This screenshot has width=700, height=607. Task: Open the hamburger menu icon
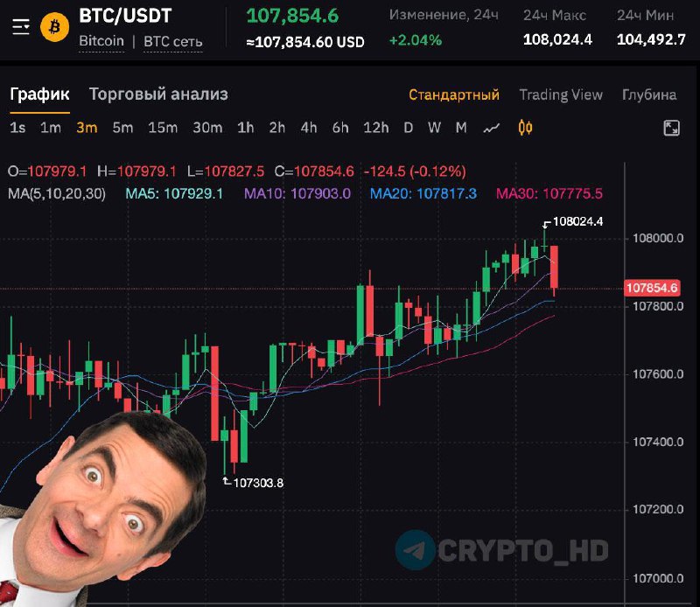click(20, 27)
